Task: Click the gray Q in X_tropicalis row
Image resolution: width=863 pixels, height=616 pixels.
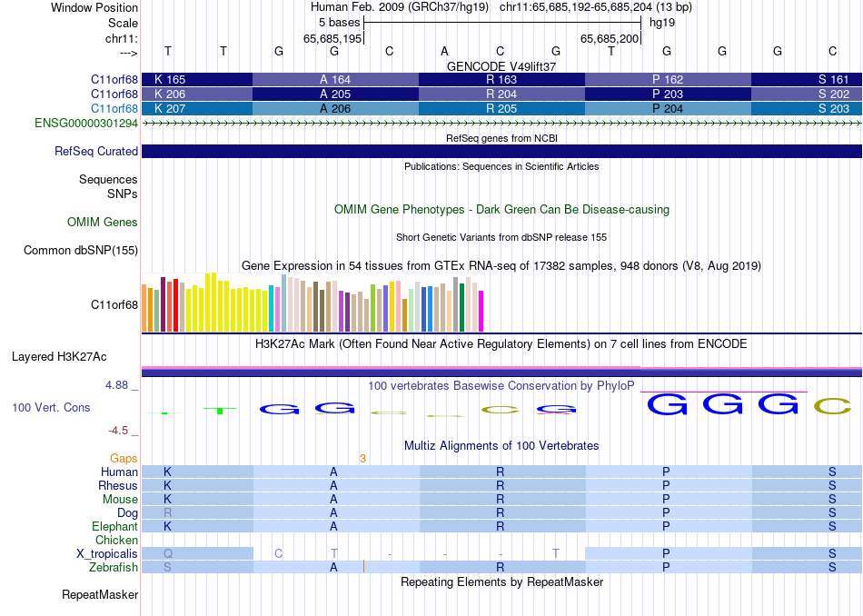Action: pyautogui.click(x=168, y=554)
